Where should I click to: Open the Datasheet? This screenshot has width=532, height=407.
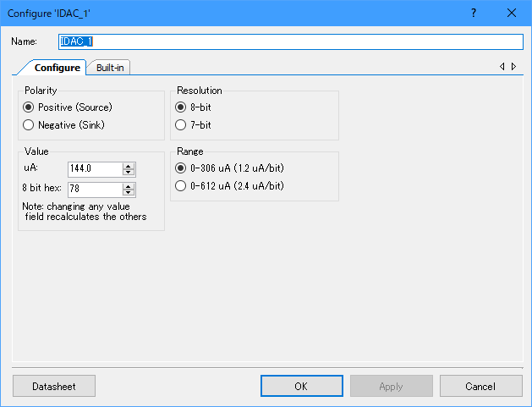click(x=54, y=386)
